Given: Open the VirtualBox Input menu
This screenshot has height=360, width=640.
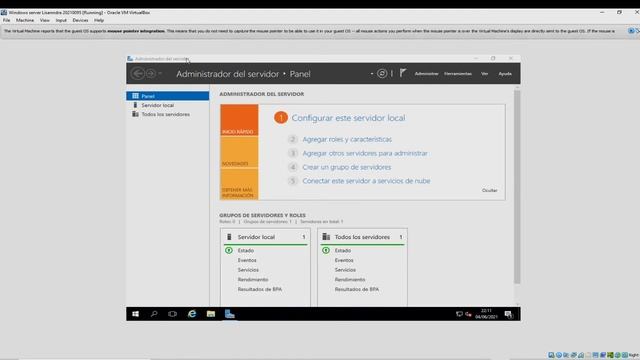Looking at the screenshot, I should [x=61, y=20].
